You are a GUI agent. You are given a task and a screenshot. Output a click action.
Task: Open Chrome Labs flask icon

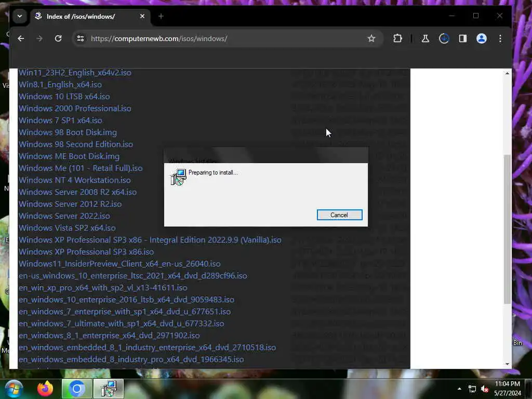pyautogui.click(x=425, y=38)
